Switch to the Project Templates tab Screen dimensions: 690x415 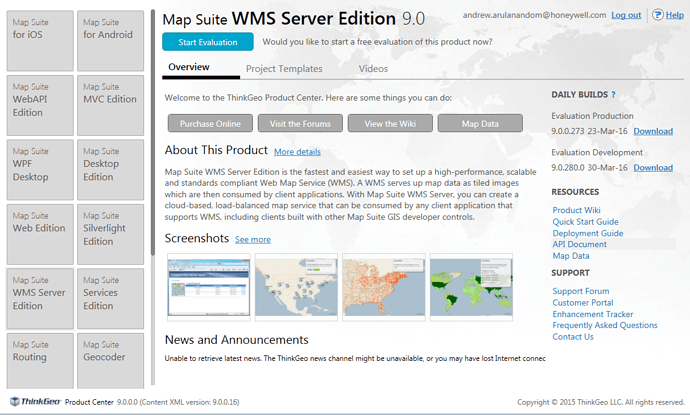click(x=284, y=69)
